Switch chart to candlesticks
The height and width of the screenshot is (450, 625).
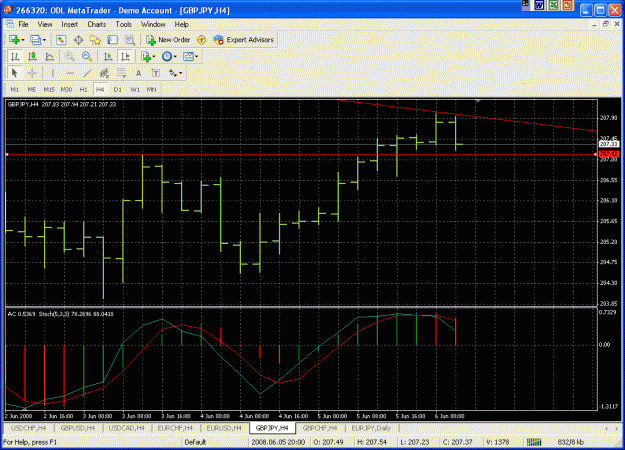coord(32,57)
